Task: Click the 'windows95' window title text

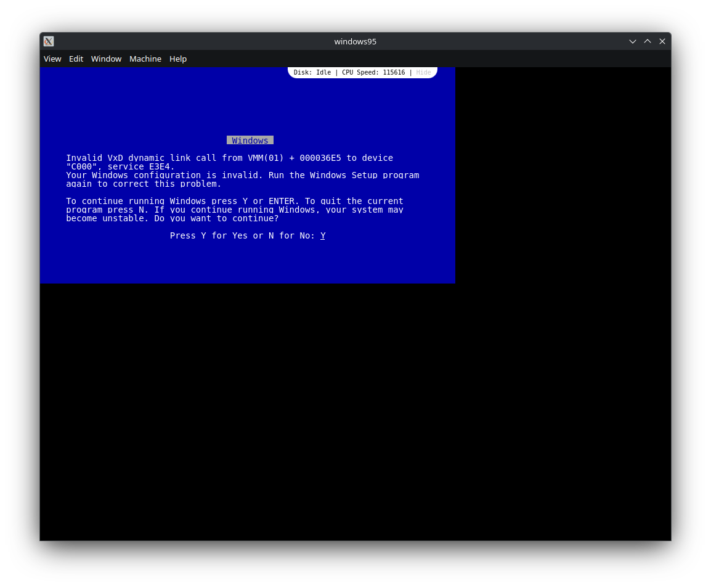Action: (355, 41)
